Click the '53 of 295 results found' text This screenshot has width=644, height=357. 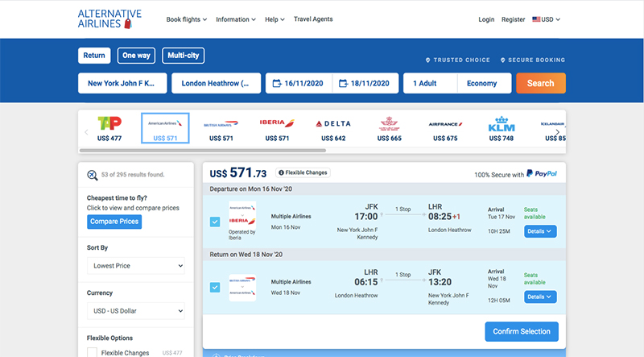click(133, 174)
